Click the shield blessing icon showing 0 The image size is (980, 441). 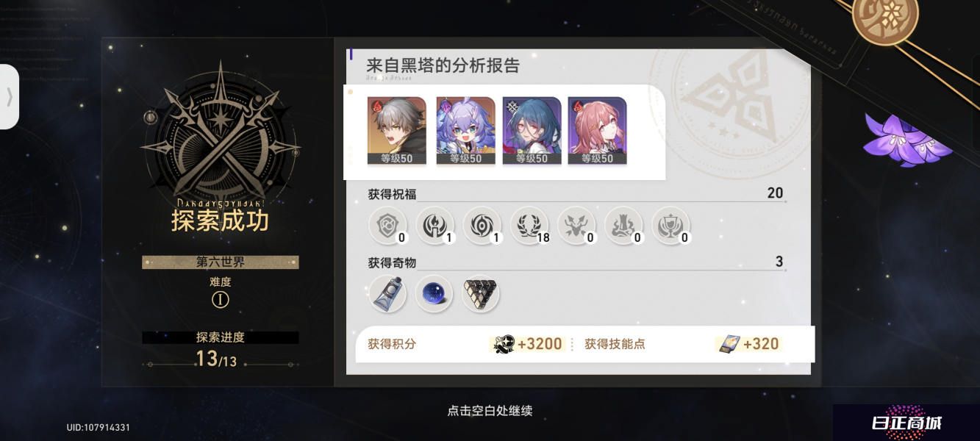(x=387, y=225)
